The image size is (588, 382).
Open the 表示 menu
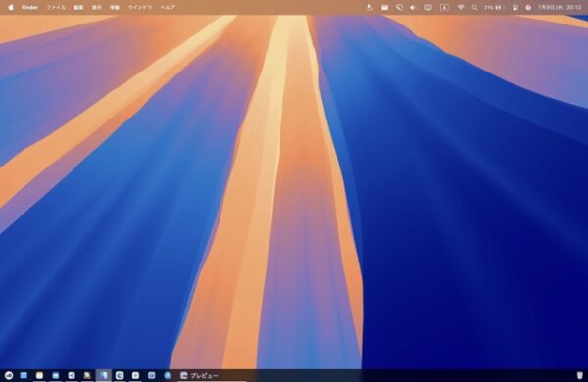point(97,7)
